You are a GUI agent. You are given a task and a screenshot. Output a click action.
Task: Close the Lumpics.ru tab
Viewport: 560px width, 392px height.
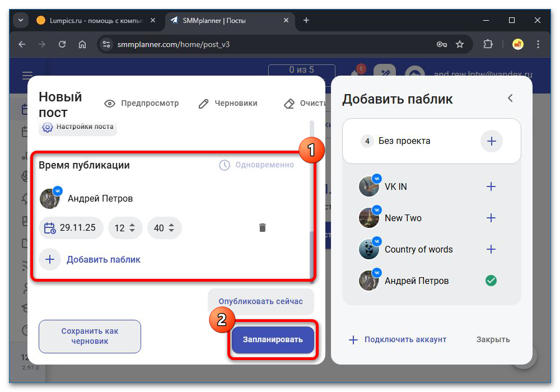153,20
